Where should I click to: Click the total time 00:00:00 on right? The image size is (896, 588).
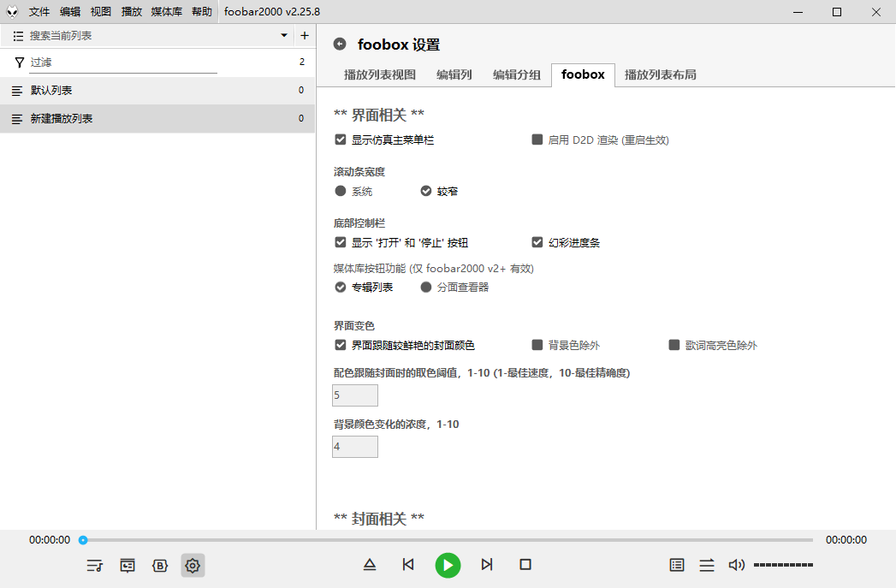[846, 540]
